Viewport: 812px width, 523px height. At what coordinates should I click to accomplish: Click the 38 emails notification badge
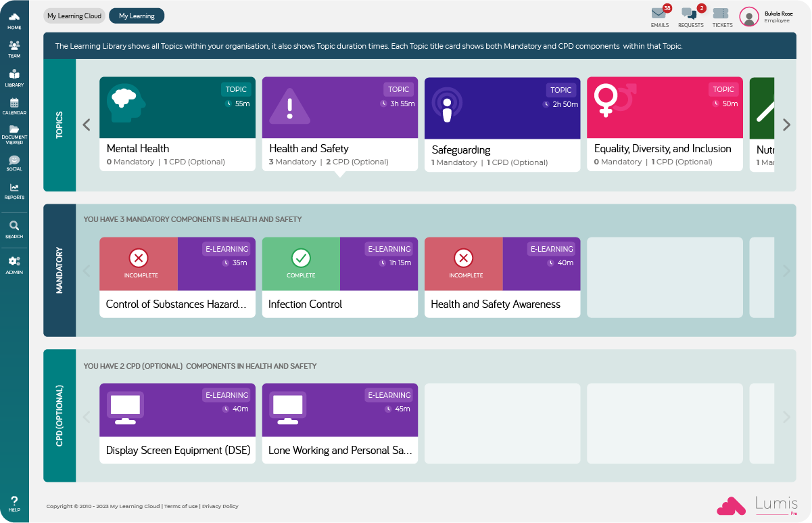tap(667, 8)
